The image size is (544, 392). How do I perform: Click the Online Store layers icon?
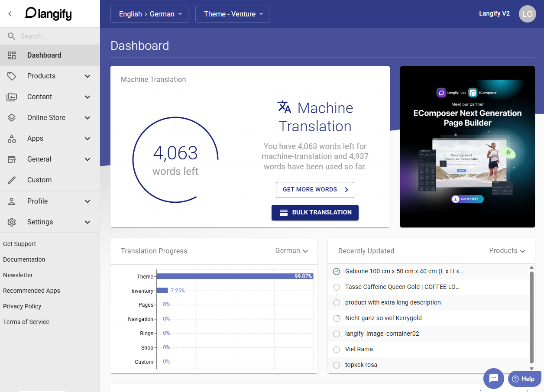pos(12,118)
